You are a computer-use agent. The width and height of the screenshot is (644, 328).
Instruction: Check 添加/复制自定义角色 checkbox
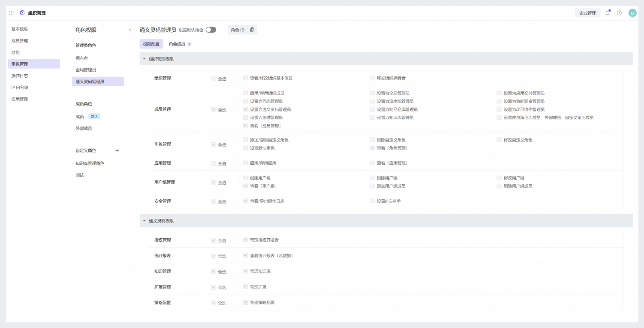(x=245, y=140)
